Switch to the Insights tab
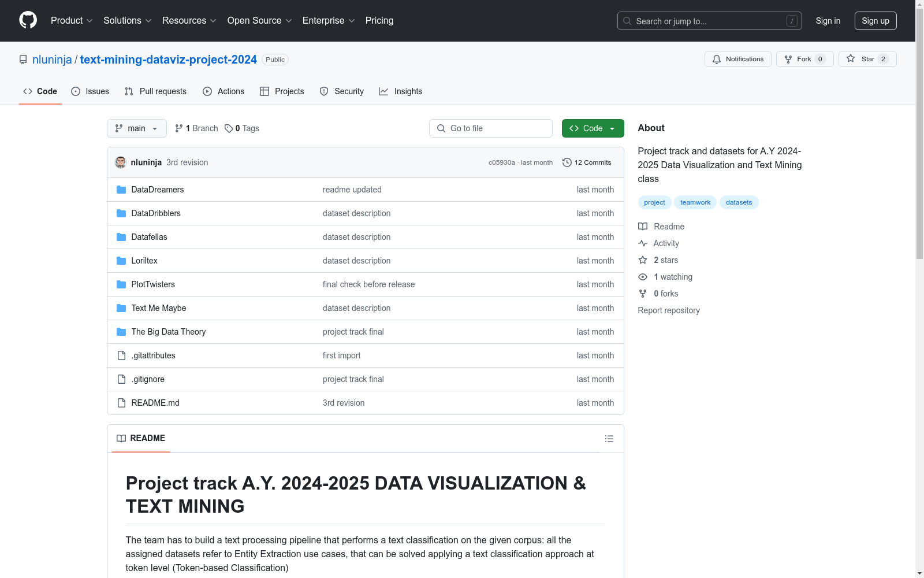 pyautogui.click(x=401, y=91)
